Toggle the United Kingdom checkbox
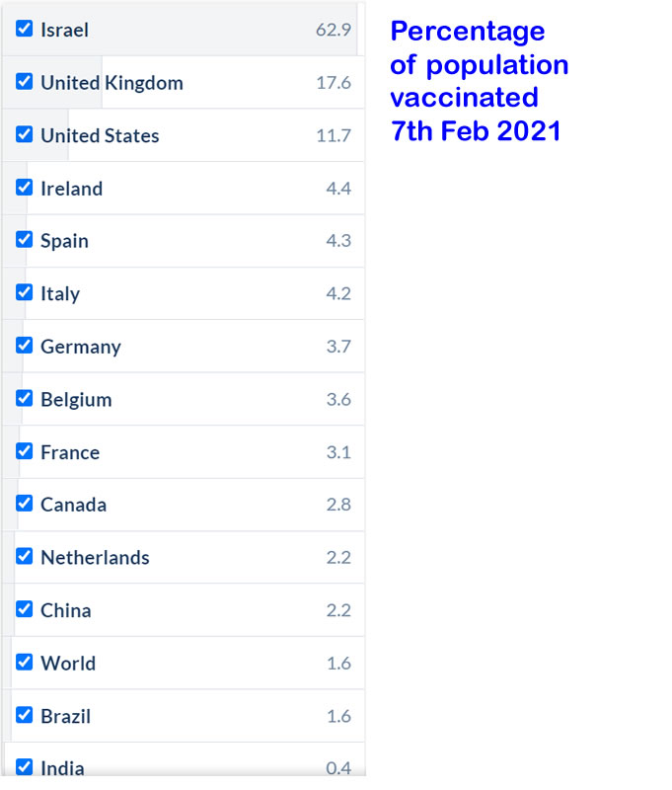The height and width of the screenshot is (790, 672). (x=25, y=82)
